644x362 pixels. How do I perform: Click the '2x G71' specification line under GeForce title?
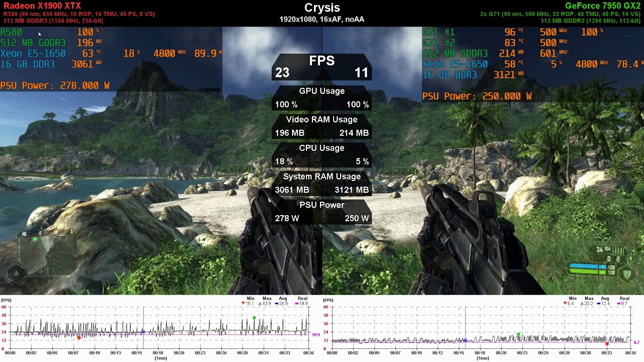pyautogui.click(x=560, y=14)
